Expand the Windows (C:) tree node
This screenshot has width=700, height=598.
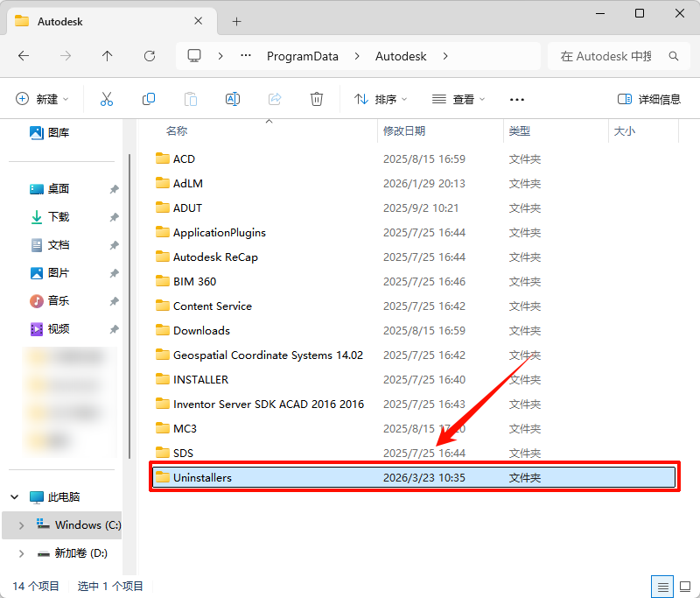point(21,525)
